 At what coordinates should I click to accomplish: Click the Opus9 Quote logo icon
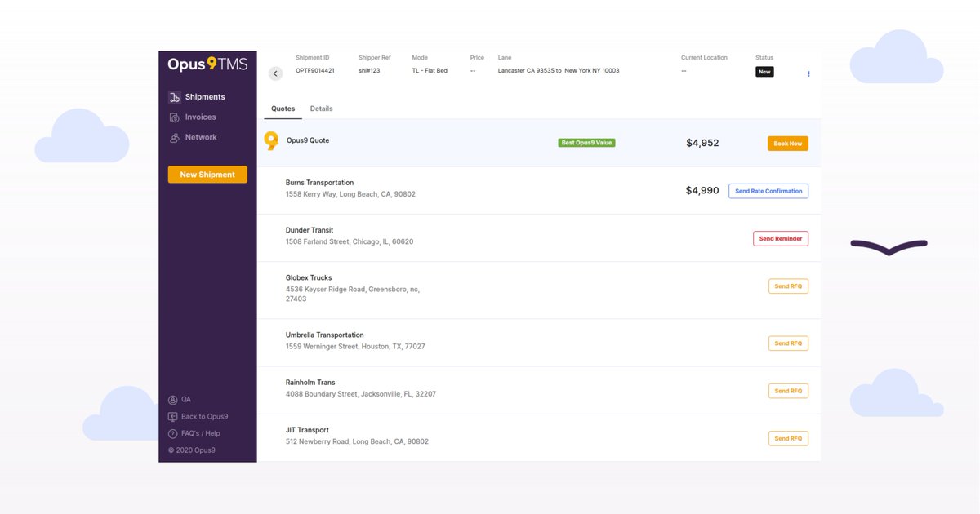tap(271, 141)
